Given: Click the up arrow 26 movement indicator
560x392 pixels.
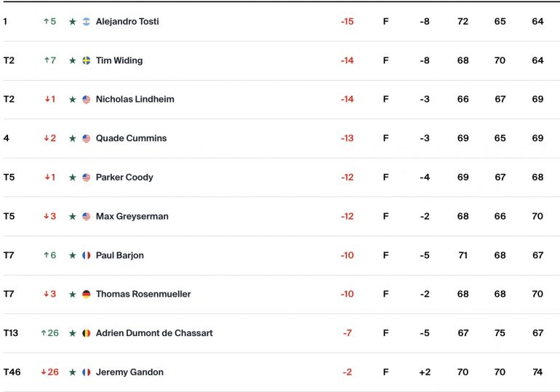Looking at the screenshot, I should point(49,333).
